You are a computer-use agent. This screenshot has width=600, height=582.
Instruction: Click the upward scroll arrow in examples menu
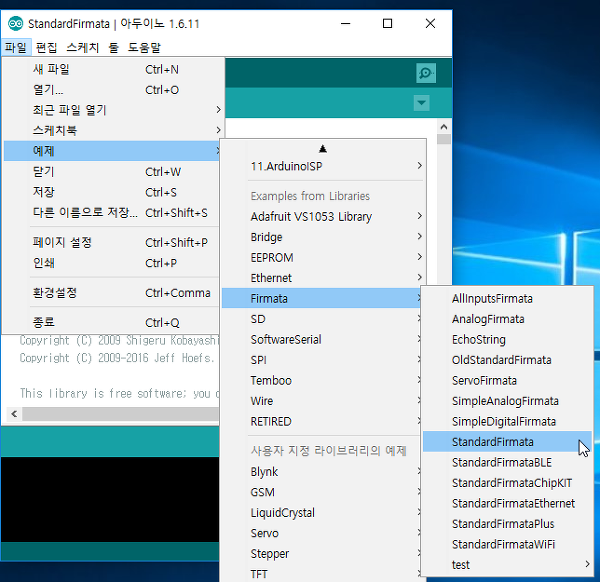pos(323,149)
